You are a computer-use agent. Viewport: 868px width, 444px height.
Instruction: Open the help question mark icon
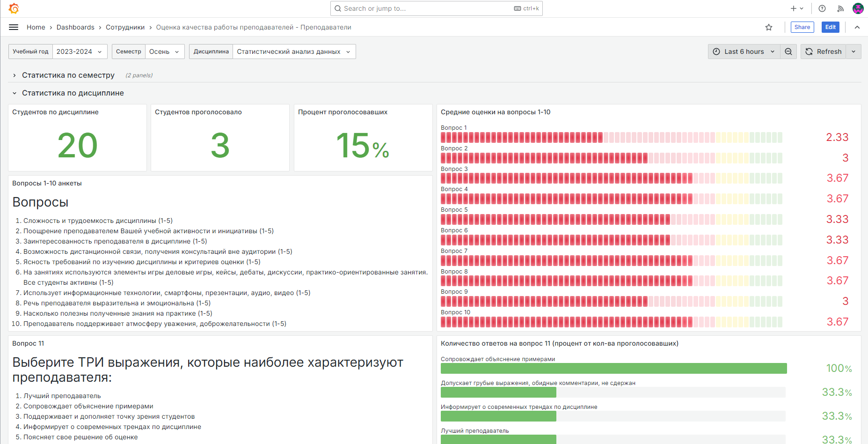pyautogui.click(x=822, y=8)
